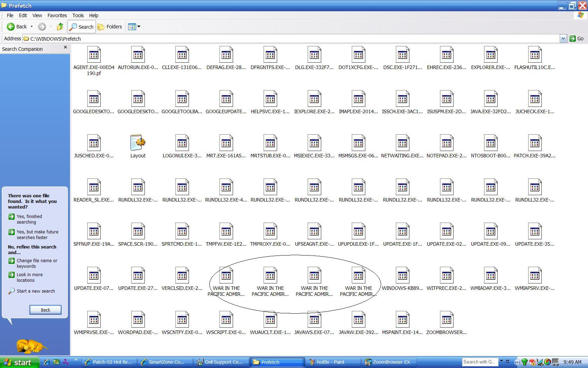
Task: Select the WSCRIPT.EXE prefetch file
Action: click(226, 323)
